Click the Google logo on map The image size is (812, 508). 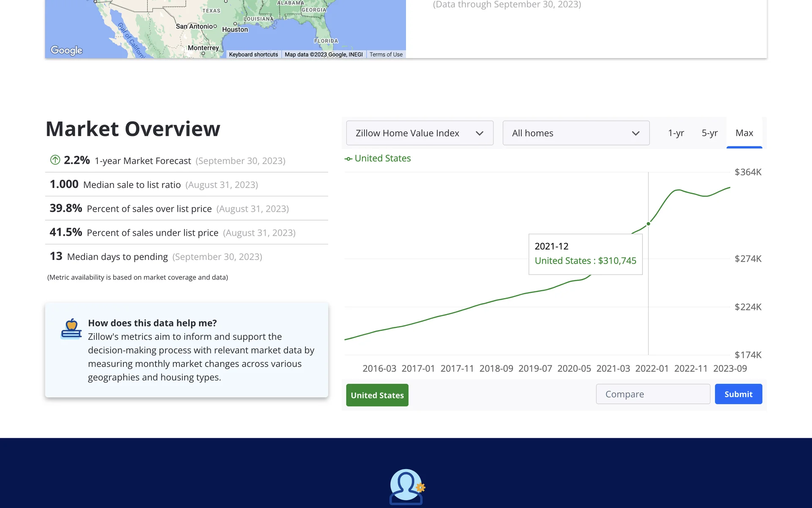click(66, 50)
